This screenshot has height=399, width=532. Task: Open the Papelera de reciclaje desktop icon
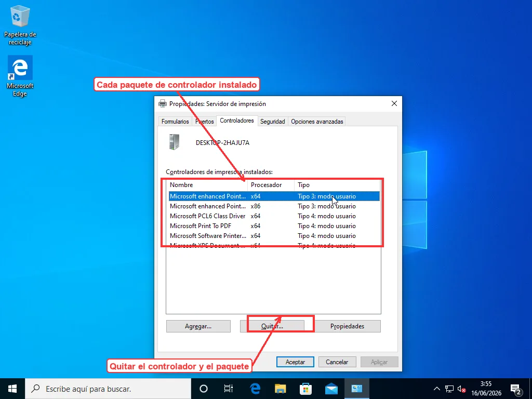tap(20, 25)
